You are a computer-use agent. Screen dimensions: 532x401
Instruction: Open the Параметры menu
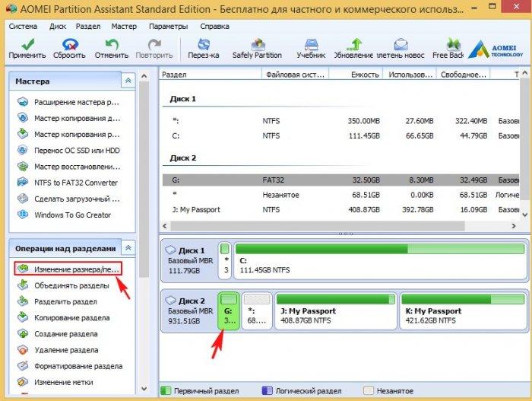(x=168, y=26)
